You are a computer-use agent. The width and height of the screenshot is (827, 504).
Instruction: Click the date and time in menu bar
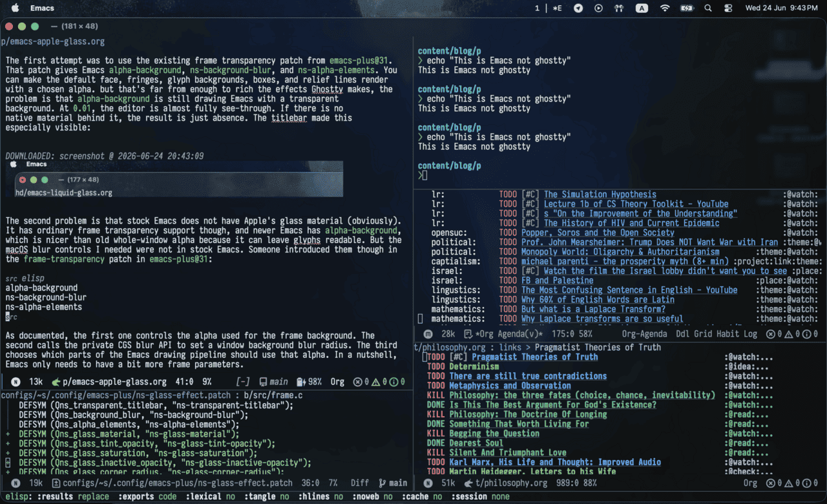point(781,8)
